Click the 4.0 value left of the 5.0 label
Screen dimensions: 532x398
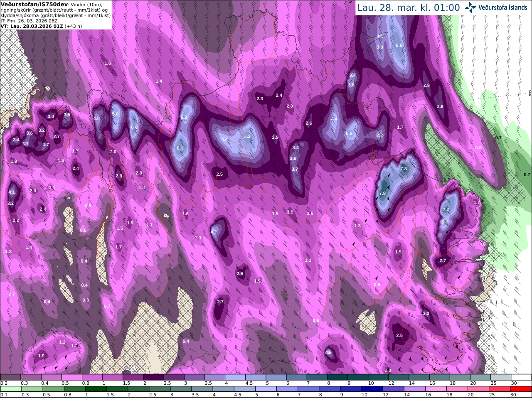(x=96, y=118)
